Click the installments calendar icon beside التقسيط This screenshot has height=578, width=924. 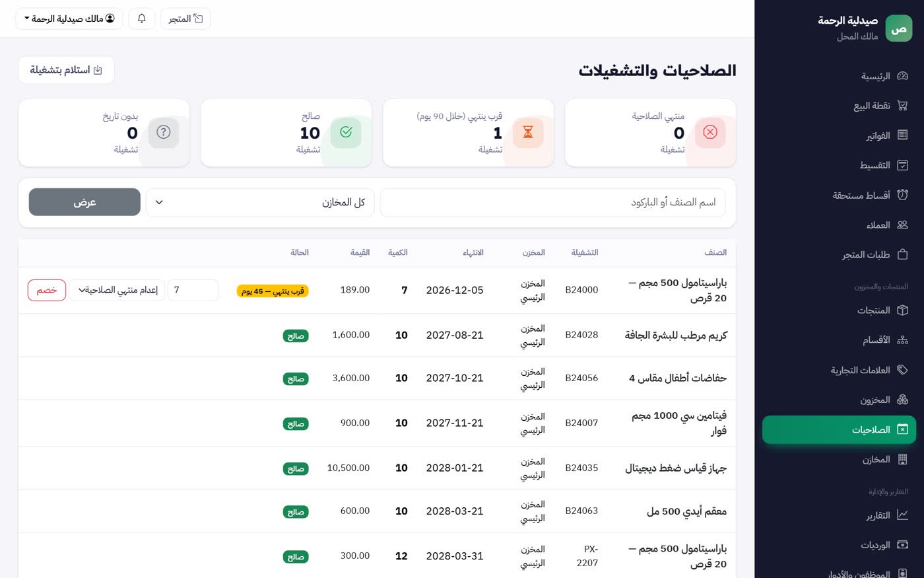coord(902,165)
